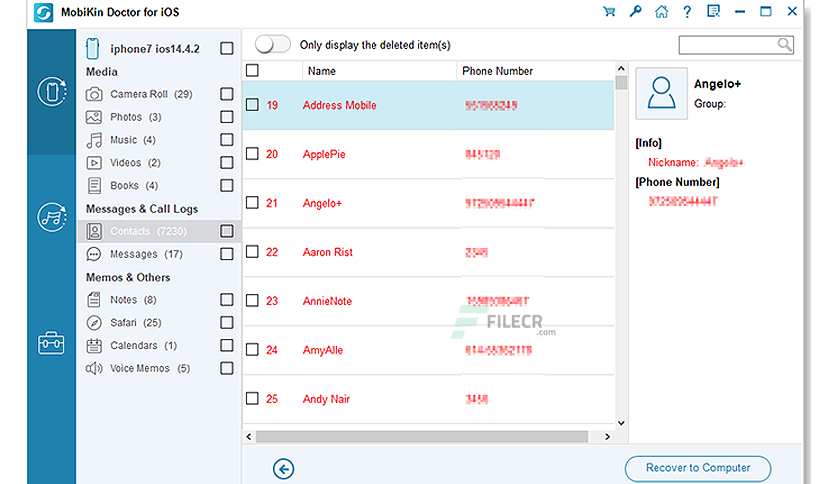Viewport: 836px width, 484px height.
Task: Open Contacts (7230) category
Action: (148, 231)
